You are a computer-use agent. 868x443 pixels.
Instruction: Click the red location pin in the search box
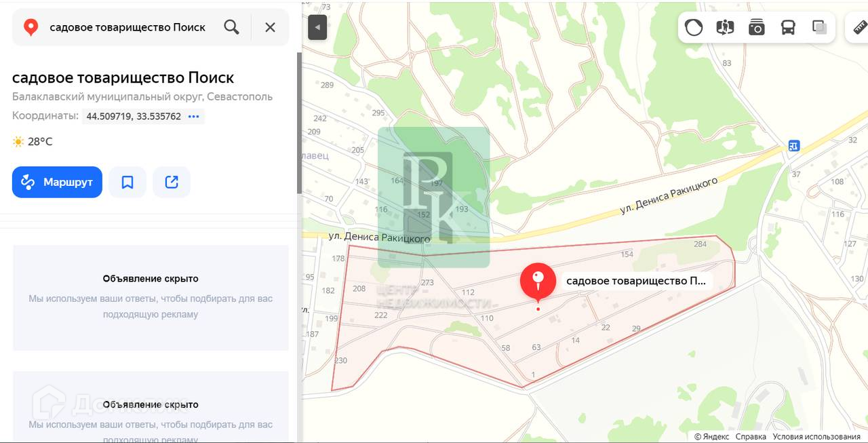click(31, 27)
